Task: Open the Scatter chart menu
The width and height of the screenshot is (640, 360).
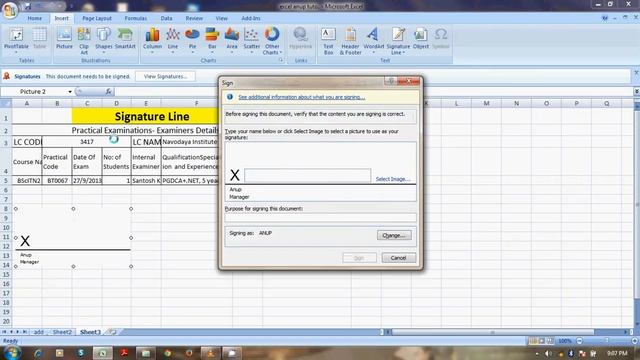Action: (x=251, y=41)
